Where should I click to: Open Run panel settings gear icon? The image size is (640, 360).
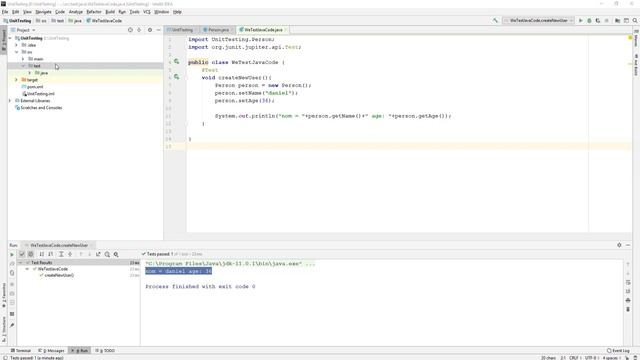(619, 245)
